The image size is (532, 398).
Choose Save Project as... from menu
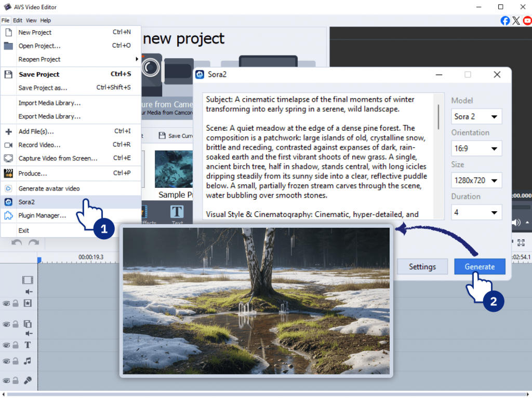(x=71, y=88)
